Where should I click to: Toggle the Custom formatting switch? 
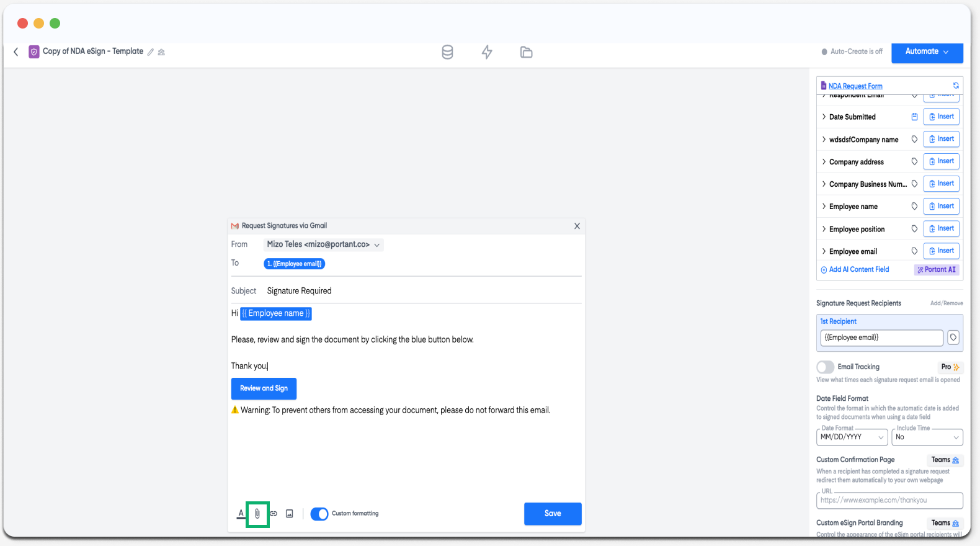pyautogui.click(x=319, y=514)
